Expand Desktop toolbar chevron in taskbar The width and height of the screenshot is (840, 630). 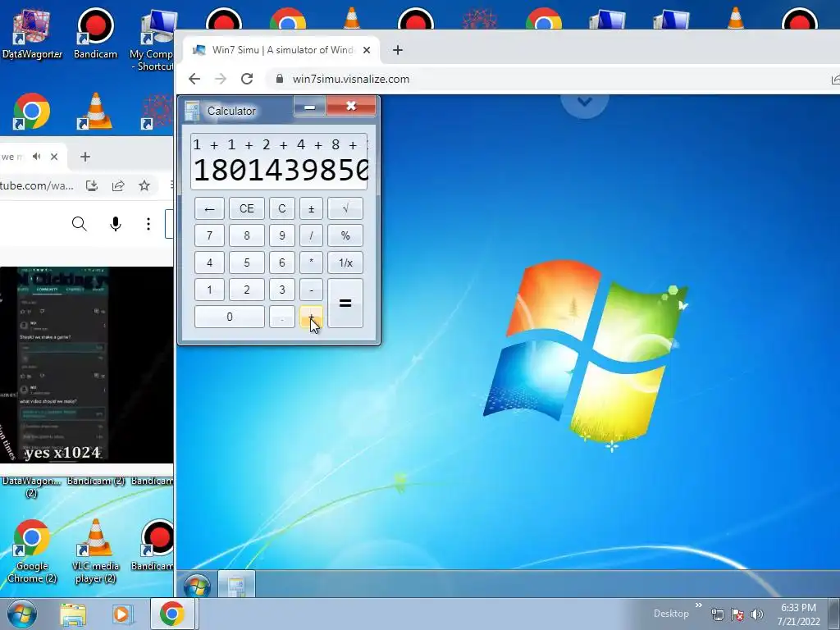pyautogui.click(x=699, y=605)
